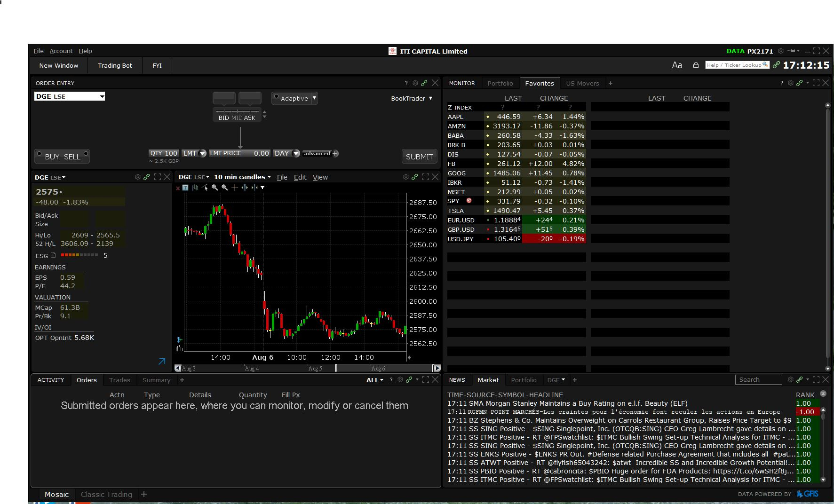Click the bar chart type icon in chart toolbar
The height and width of the screenshot is (504, 834).
coord(195,188)
